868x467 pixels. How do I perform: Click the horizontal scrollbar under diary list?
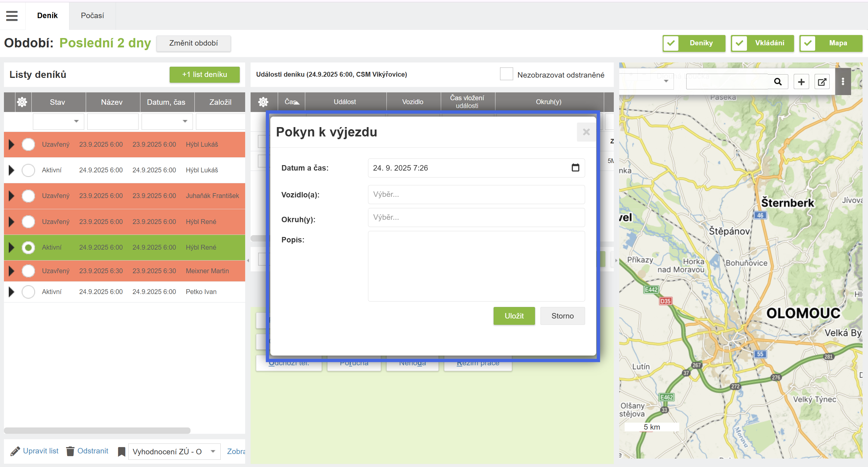point(97,430)
